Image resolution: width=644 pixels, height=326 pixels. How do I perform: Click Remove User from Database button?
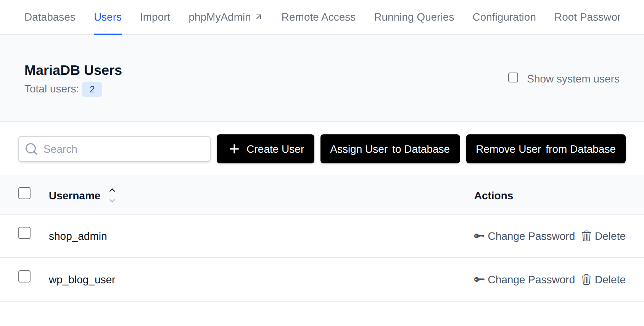[x=546, y=149]
